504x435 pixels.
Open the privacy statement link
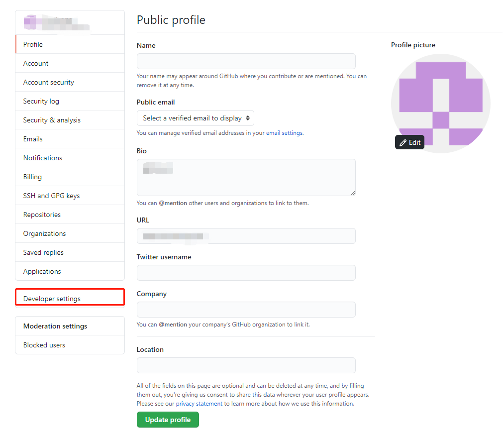point(200,404)
